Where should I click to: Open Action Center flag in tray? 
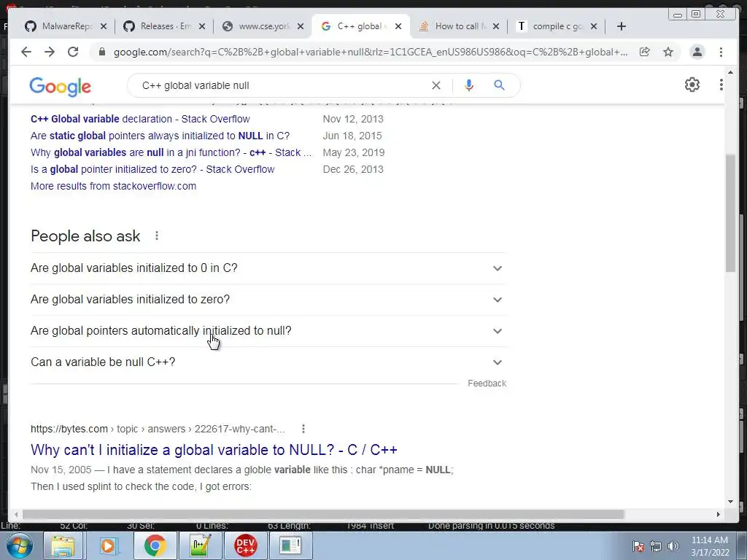(x=638, y=546)
